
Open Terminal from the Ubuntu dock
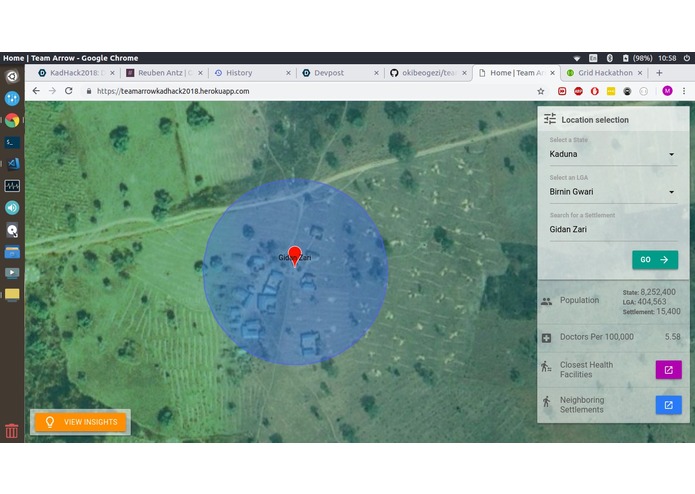pos(12,142)
